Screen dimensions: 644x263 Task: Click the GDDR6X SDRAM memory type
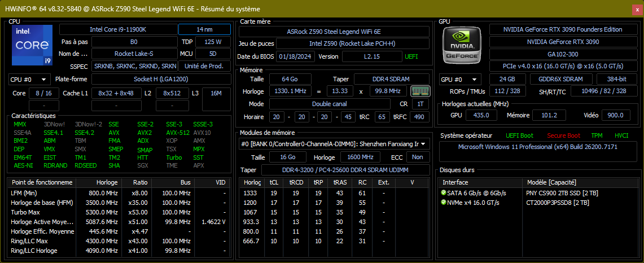click(x=561, y=80)
